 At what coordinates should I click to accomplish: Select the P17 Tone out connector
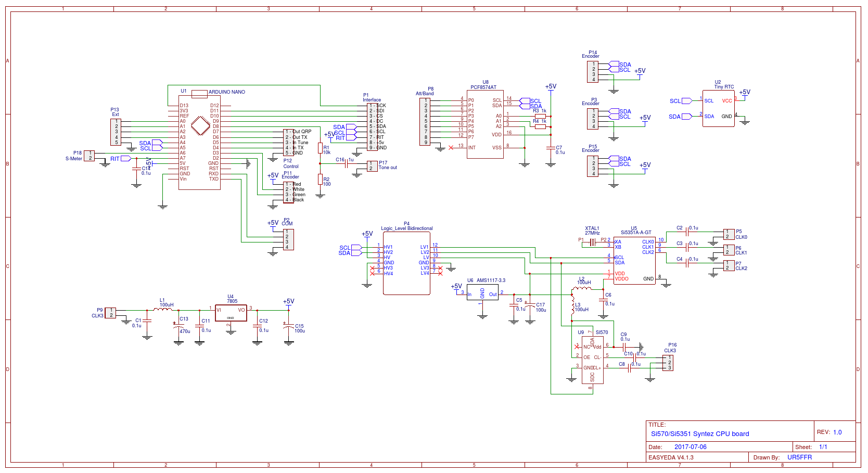coord(372,166)
